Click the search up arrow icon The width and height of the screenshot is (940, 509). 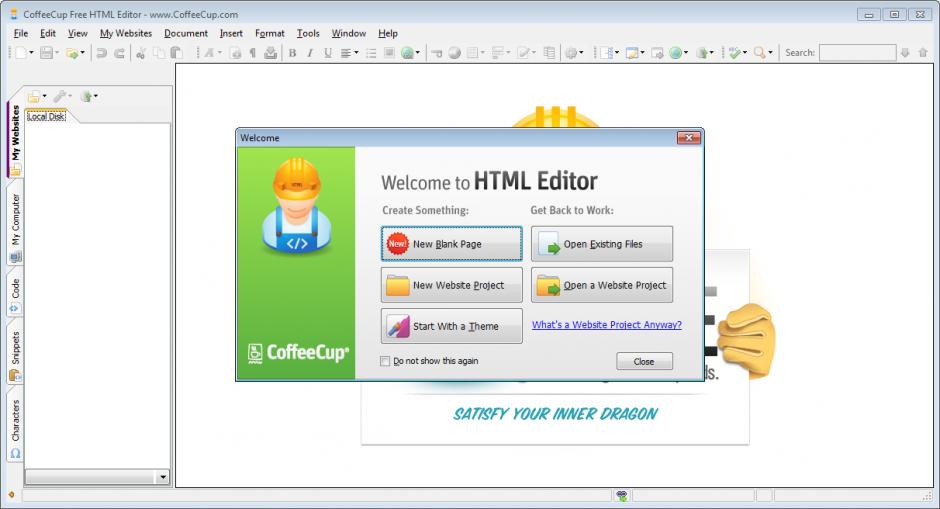tap(923, 53)
